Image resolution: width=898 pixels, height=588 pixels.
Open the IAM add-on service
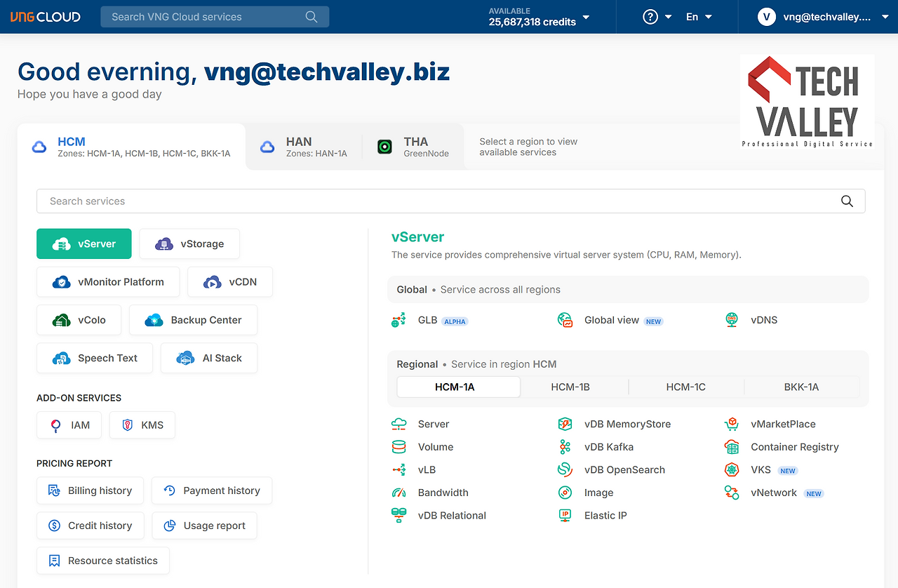69,425
